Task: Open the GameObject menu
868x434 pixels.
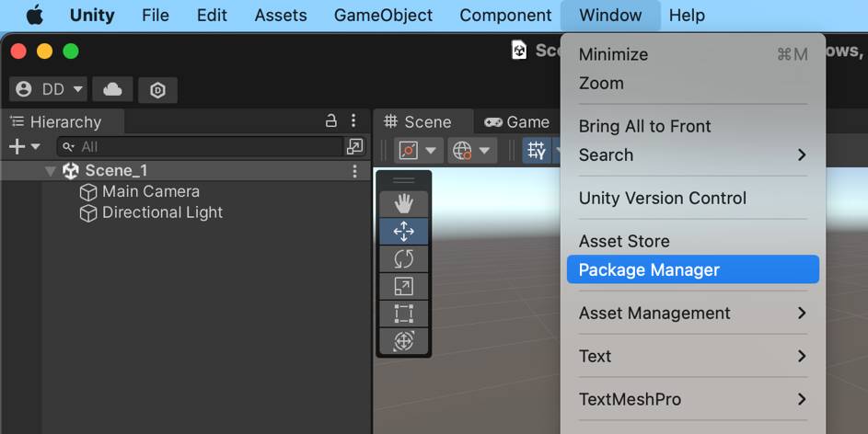Action: click(x=383, y=15)
